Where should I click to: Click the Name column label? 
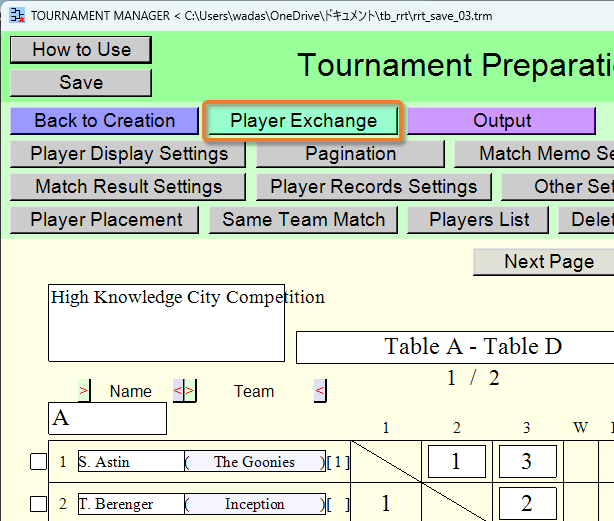pyautogui.click(x=131, y=391)
